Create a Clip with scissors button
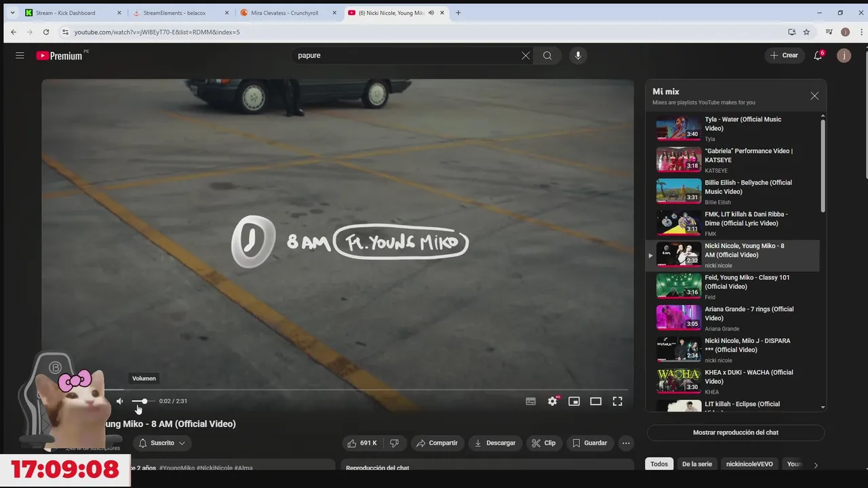868x488 pixels. (x=544, y=443)
